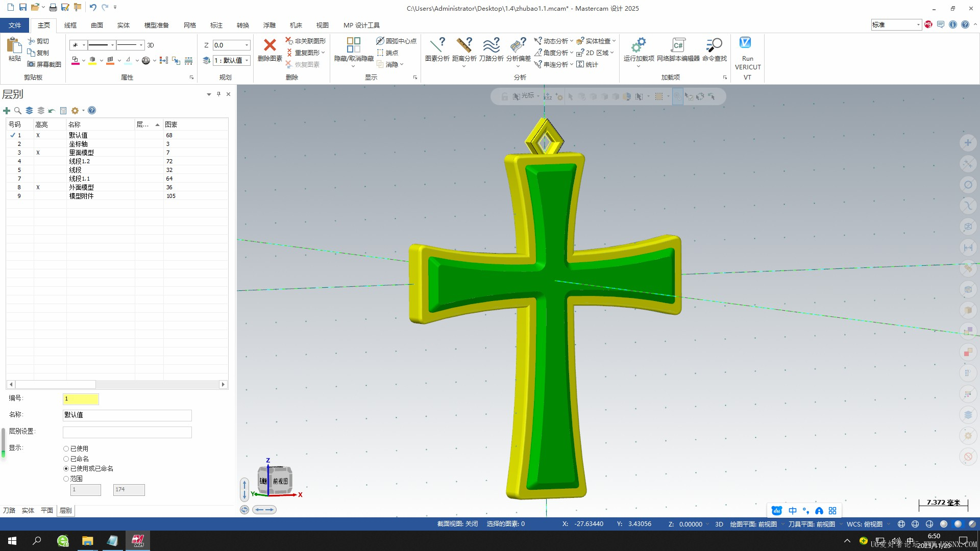The image size is (980, 551).
Task: Open the 文件 file menu
Action: coord(15,25)
